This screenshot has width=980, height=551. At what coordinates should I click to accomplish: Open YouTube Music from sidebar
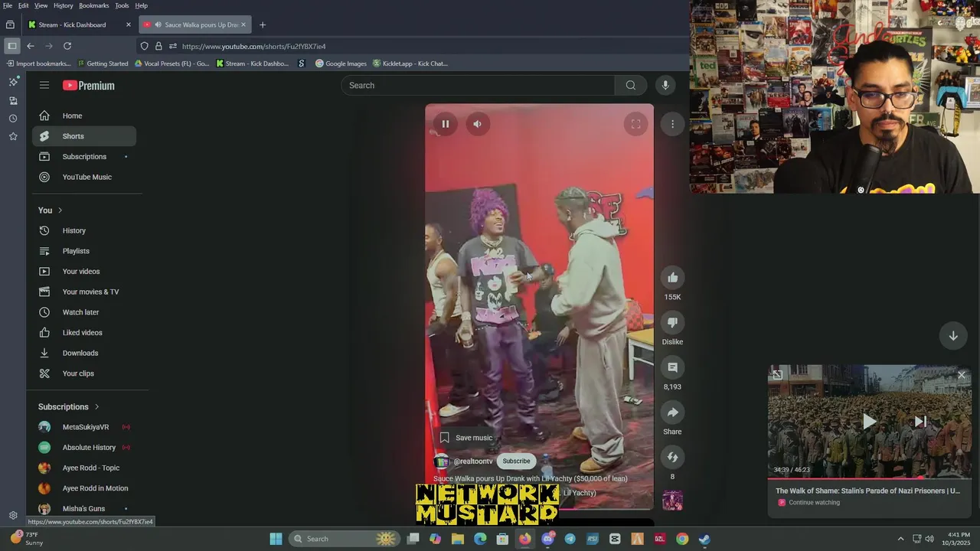click(84, 177)
